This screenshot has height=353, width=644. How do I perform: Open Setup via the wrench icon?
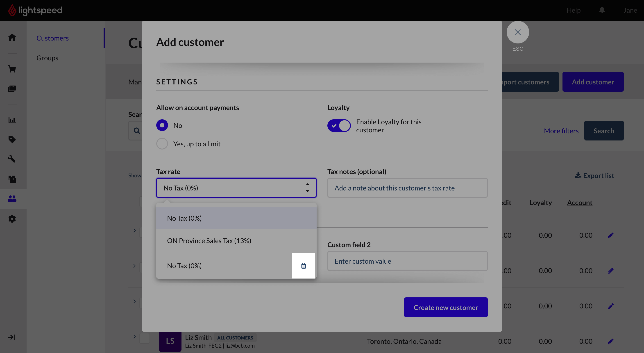tap(12, 158)
